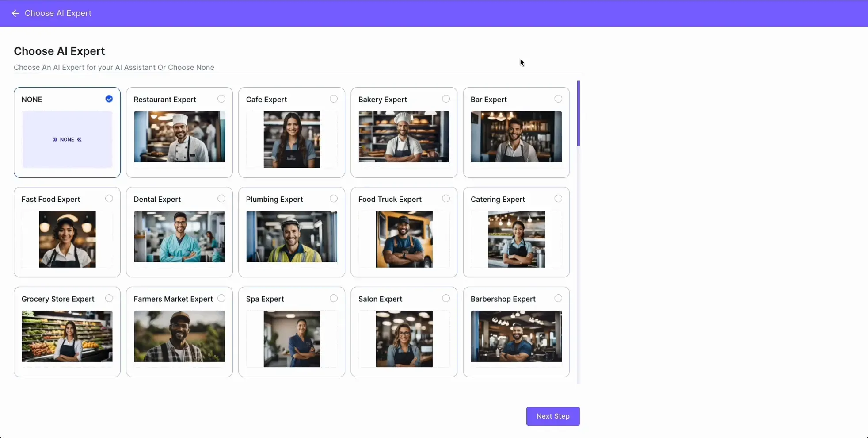Click the 'Farmers Market Expert' card title
Viewport: 868px width, 438px height.
[x=173, y=299]
